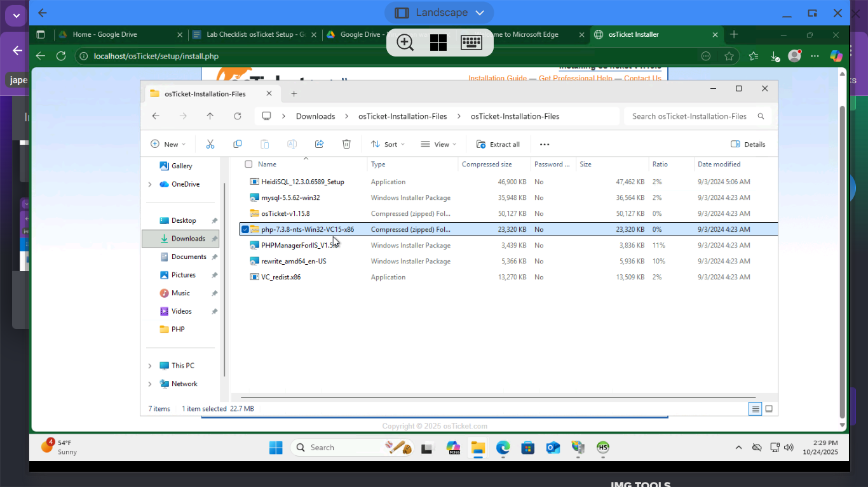This screenshot has height=487, width=868.
Task: Select the rewrite_amd64_en-US file
Action: coord(294,261)
